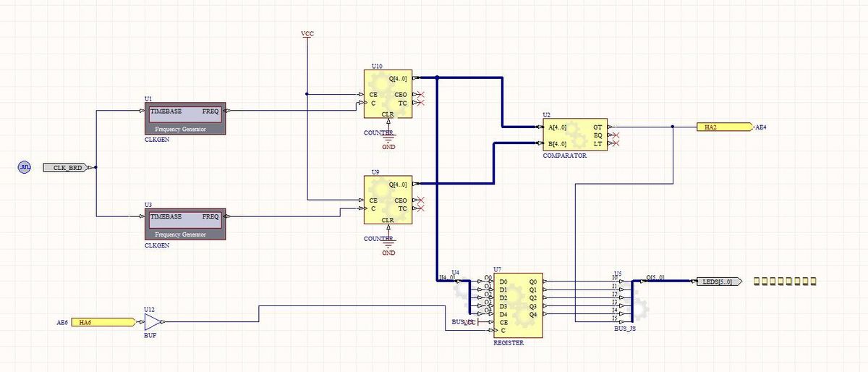The width and height of the screenshot is (868, 372).
Task: Select the U1 Frequency Generator block
Action: tap(185, 118)
